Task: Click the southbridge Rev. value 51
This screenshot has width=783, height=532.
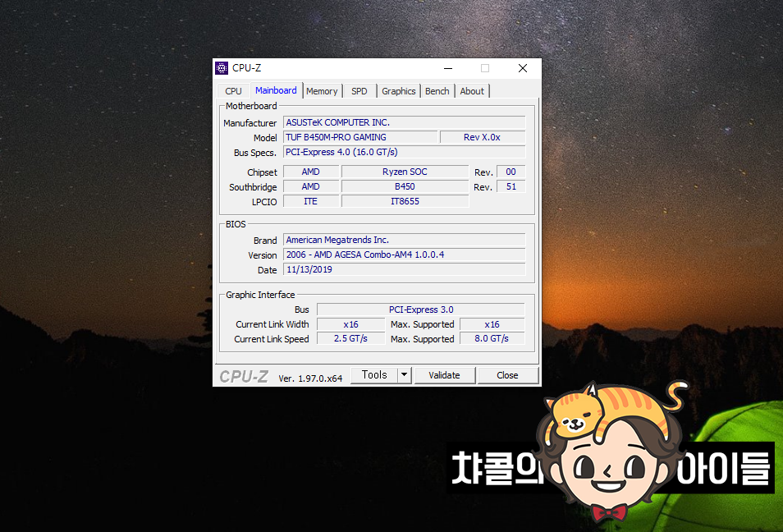Action: (511, 186)
